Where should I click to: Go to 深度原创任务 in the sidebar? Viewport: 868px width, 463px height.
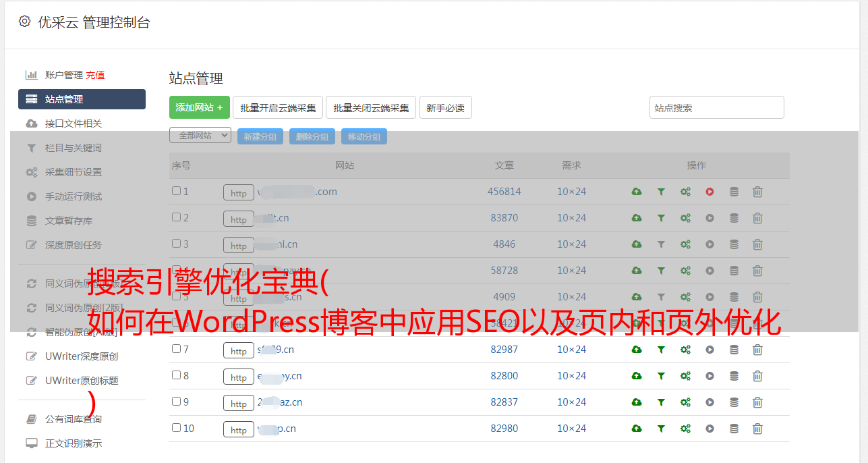(74, 245)
